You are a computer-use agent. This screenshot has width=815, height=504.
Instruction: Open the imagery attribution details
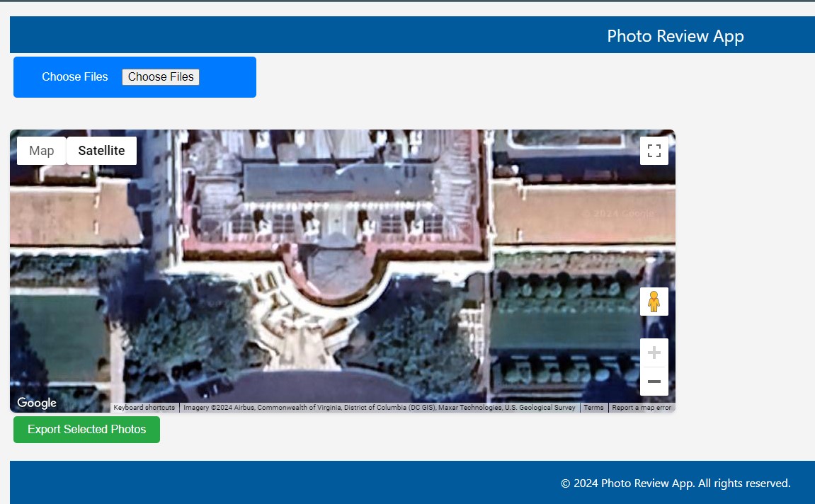pos(380,407)
